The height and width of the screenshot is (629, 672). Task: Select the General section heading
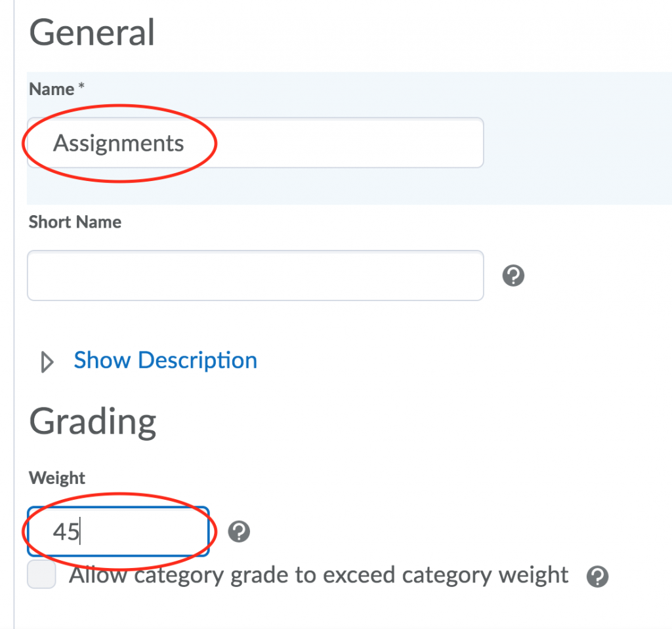click(x=92, y=32)
